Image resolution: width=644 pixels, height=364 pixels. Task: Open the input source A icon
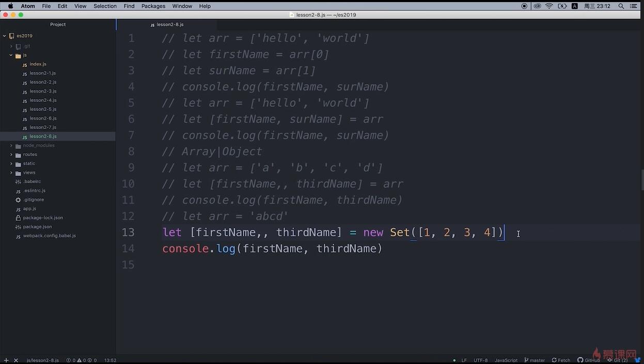point(575,6)
